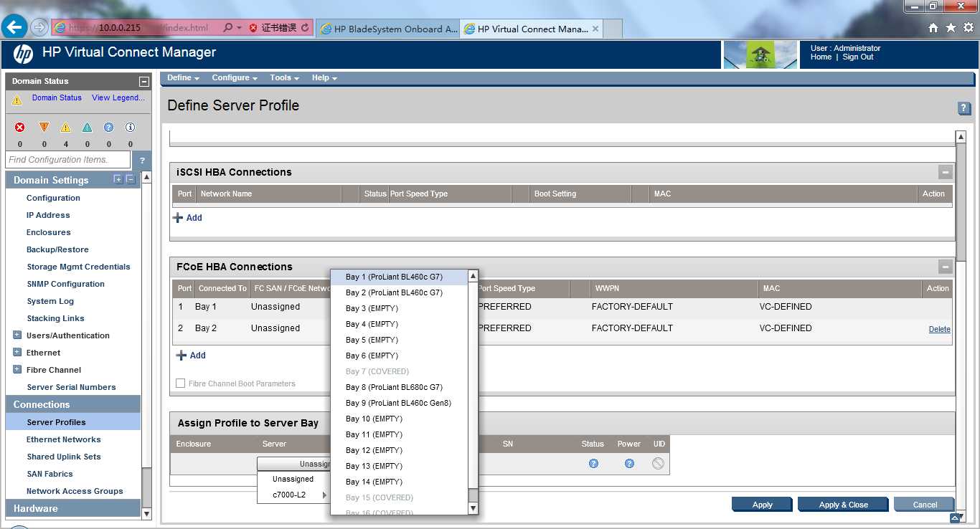Click the Apply & Close button
The height and width of the screenshot is (529, 980).
(x=843, y=505)
